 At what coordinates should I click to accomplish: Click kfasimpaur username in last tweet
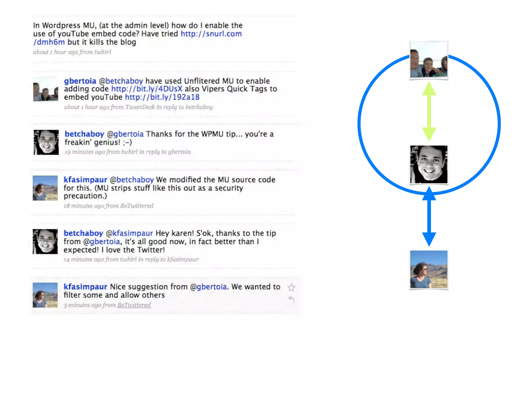coord(85,287)
